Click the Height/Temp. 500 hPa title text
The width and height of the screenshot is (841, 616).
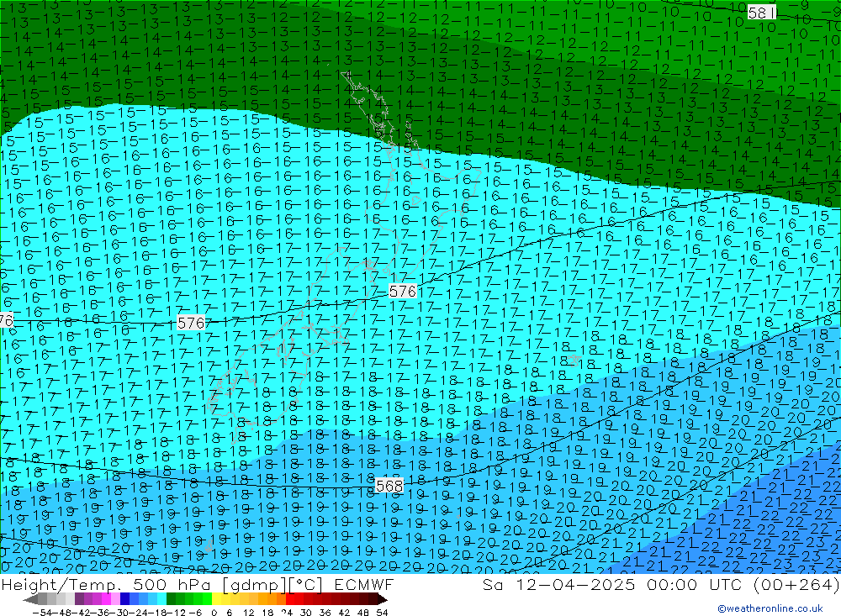point(108,584)
